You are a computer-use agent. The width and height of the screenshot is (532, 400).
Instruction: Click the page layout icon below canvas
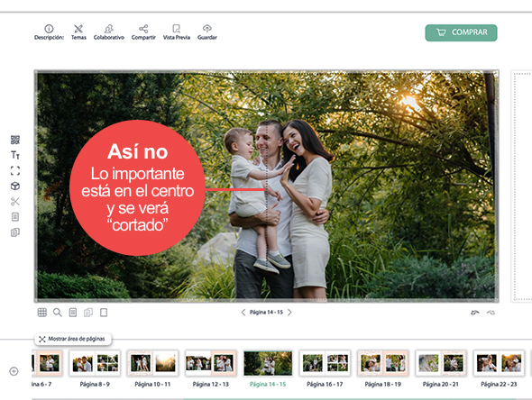[x=73, y=313]
